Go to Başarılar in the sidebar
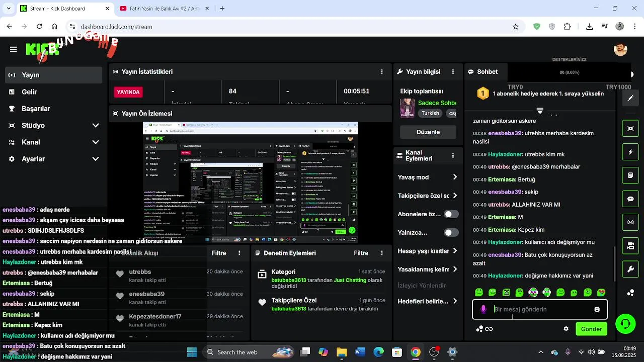644x362 pixels. point(53,109)
